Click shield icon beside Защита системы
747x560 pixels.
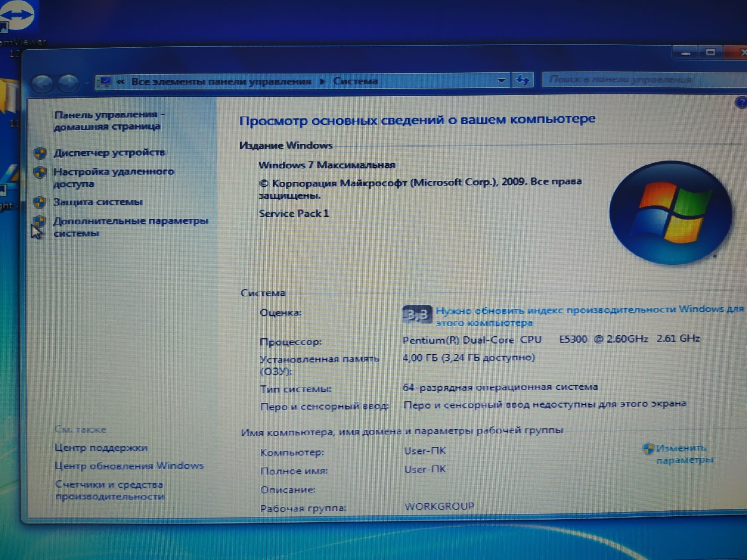[40, 202]
